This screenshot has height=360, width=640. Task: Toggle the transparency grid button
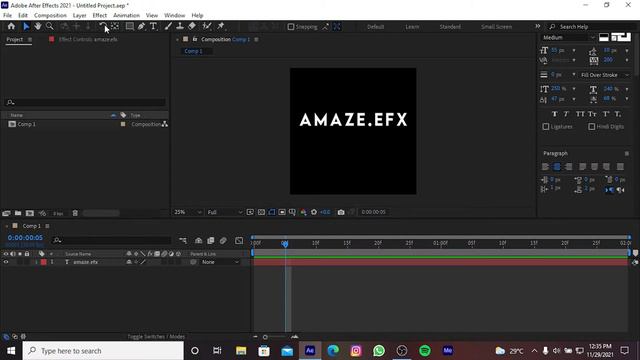[261, 212]
